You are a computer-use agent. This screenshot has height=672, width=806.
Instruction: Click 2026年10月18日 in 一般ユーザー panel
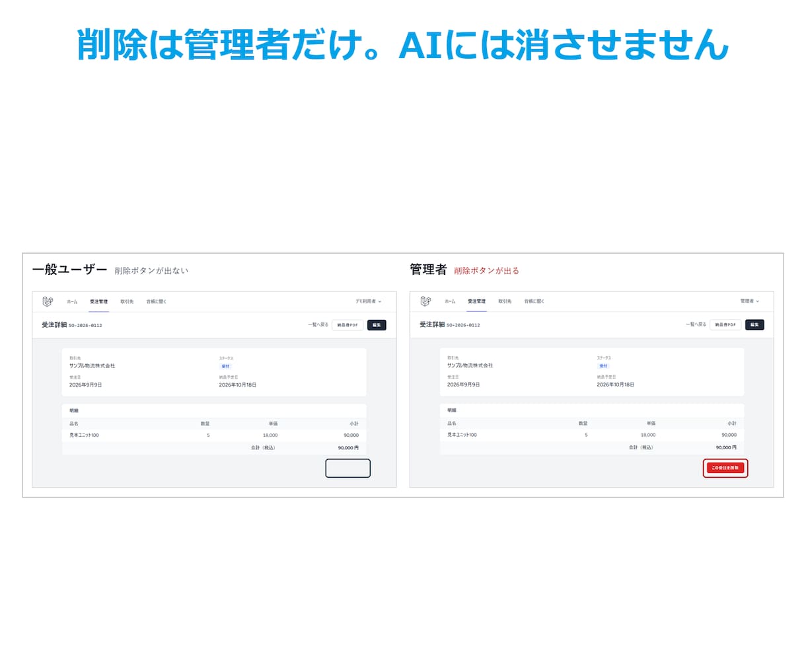[x=238, y=385]
